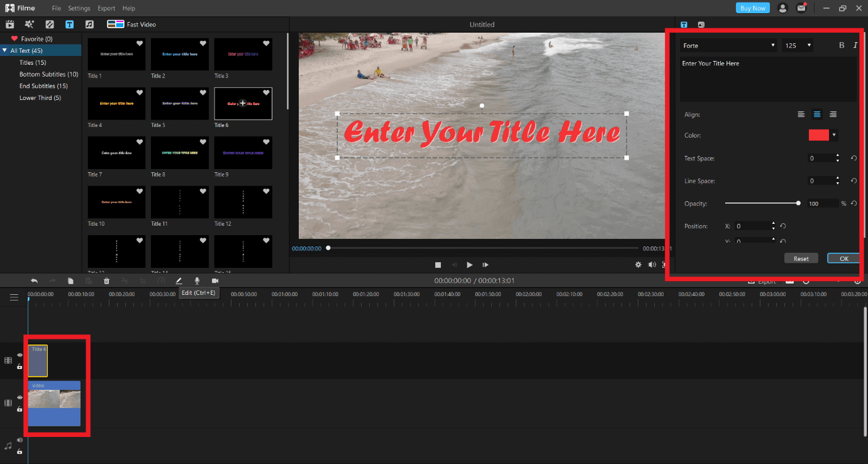Favorite the Title 1 preset heart
This screenshot has height=464, width=868.
tap(140, 43)
